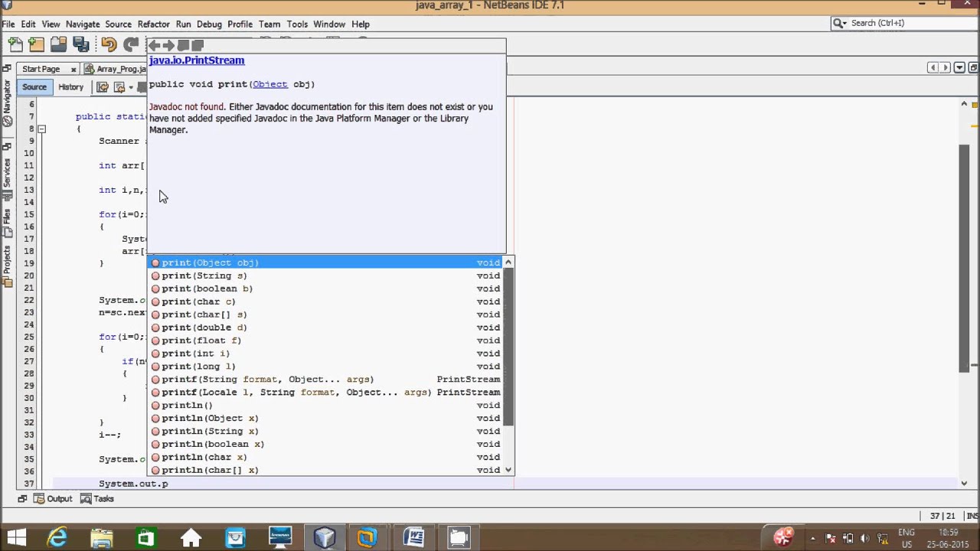Click the New File toolbar icon
Image resolution: width=980 pixels, height=551 pixels.
[15, 45]
